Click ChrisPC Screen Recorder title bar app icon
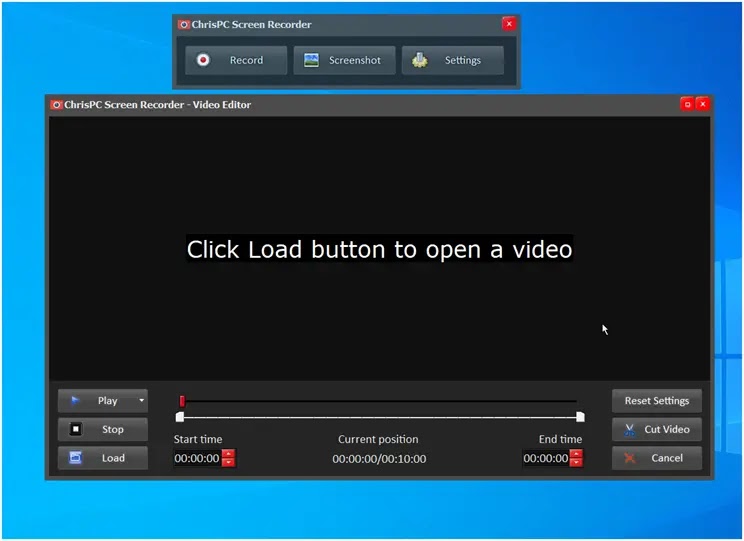 (184, 24)
